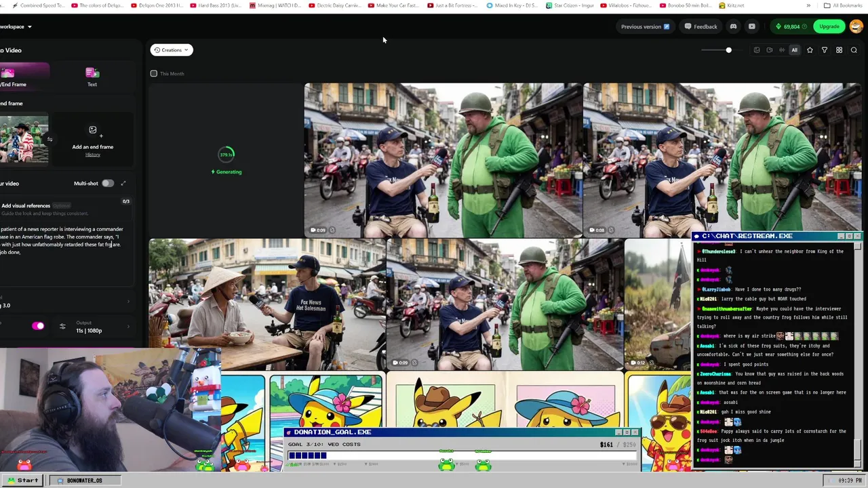
Task: Open the History link under end frame
Action: tap(93, 155)
